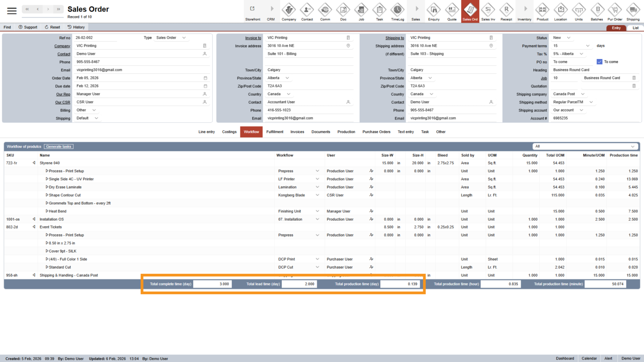Collapse the Event Tickets product row
Viewport: 644px width, 362px height.
coord(34,227)
